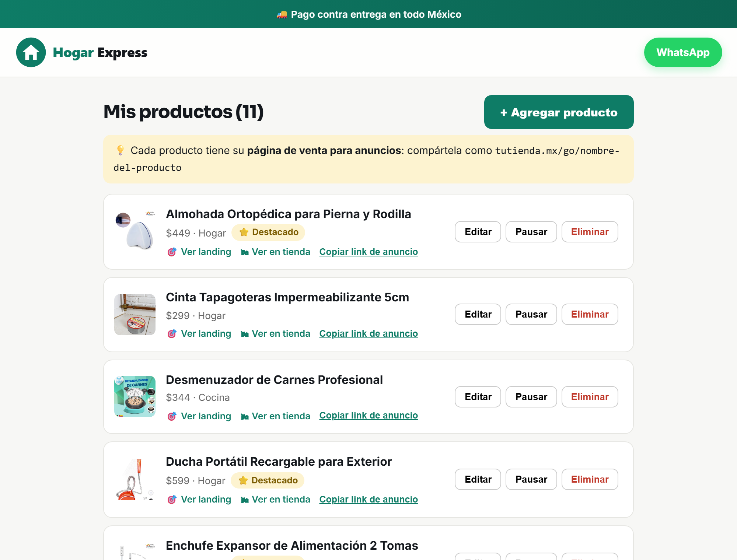Screen dimensions: 737x560
Task: Click the Hogar Express brand name
Action: point(100,53)
